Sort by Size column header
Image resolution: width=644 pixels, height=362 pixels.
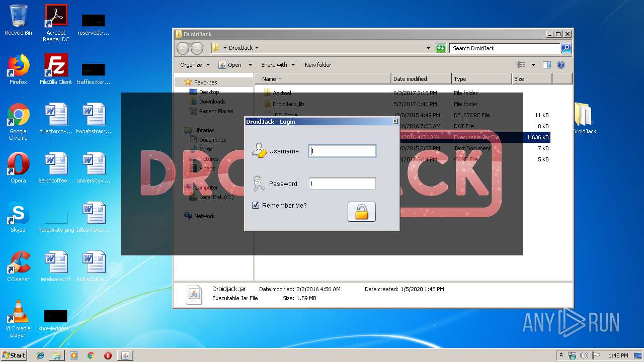click(x=532, y=79)
